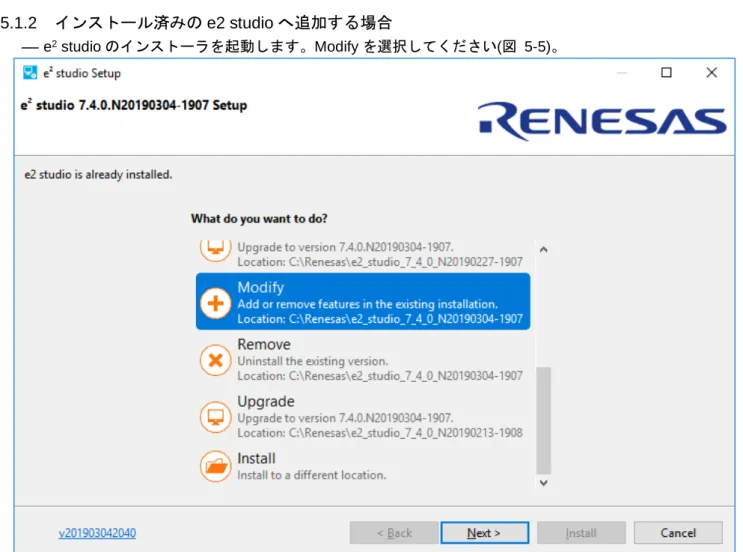Choose Upgrade option for 20190213-1908 location
This screenshot has height=552, width=743.
tap(363, 416)
